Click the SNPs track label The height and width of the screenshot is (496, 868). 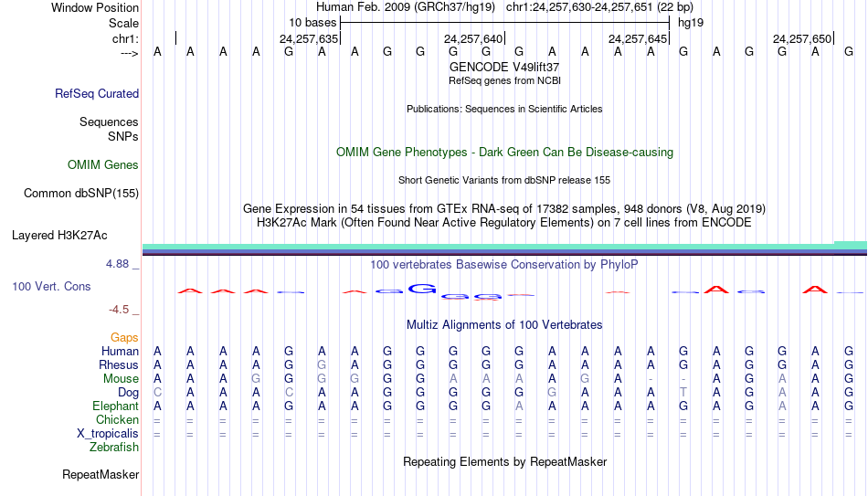[123, 136]
